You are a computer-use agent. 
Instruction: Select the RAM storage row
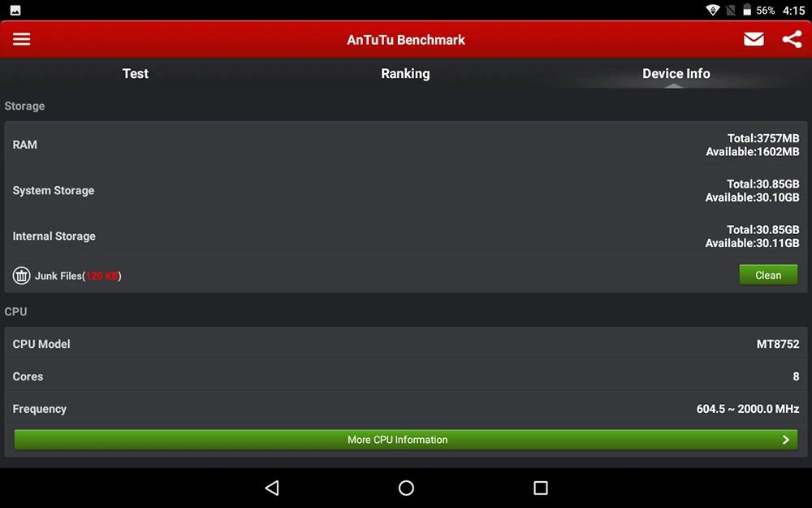(x=405, y=145)
